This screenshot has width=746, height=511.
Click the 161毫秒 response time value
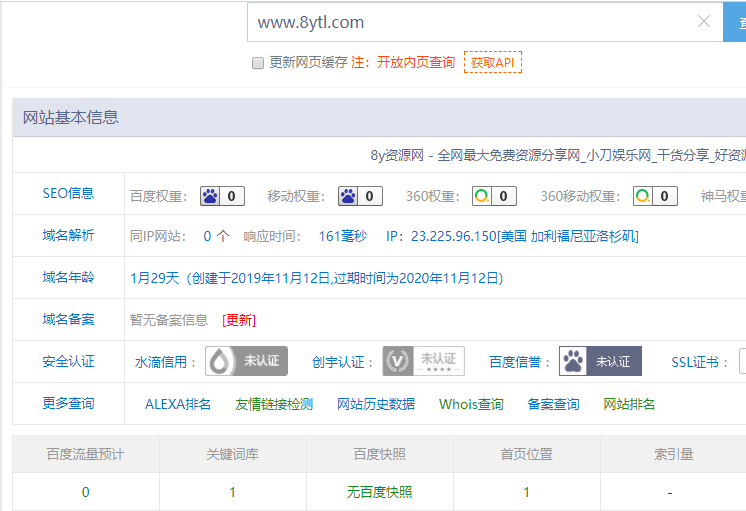(343, 236)
